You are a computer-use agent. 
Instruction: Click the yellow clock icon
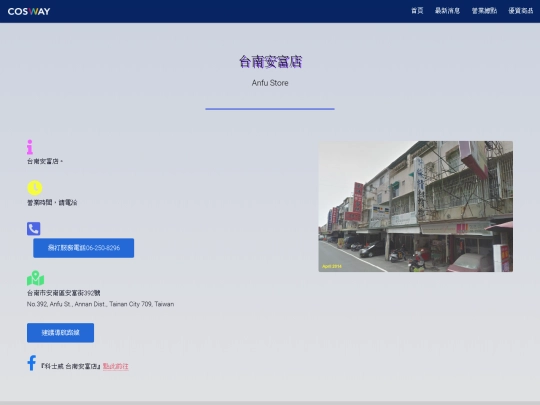34,188
